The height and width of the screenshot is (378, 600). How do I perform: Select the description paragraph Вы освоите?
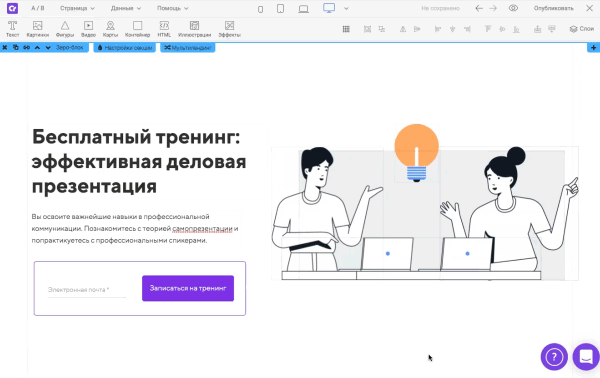pos(135,228)
